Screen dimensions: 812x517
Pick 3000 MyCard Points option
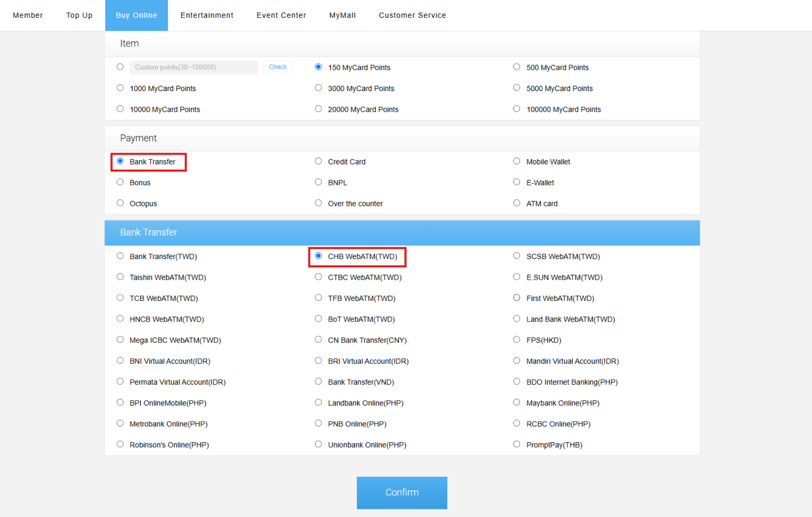tap(318, 88)
